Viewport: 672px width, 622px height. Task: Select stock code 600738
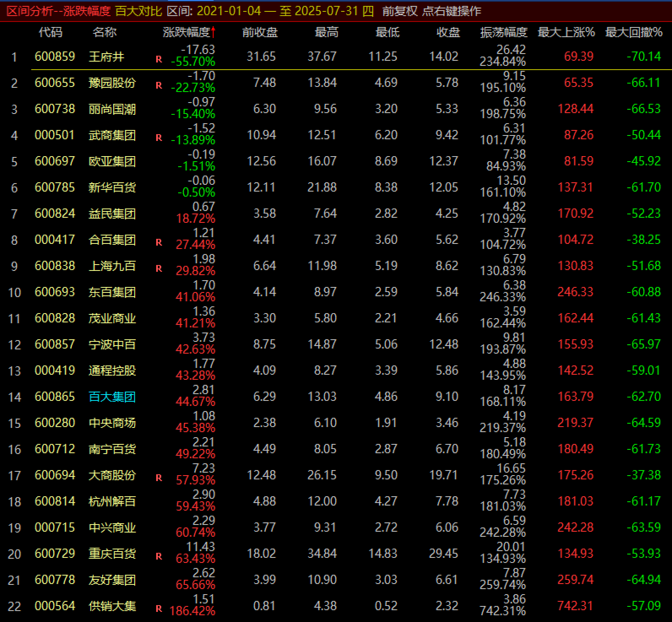point(55,109)
